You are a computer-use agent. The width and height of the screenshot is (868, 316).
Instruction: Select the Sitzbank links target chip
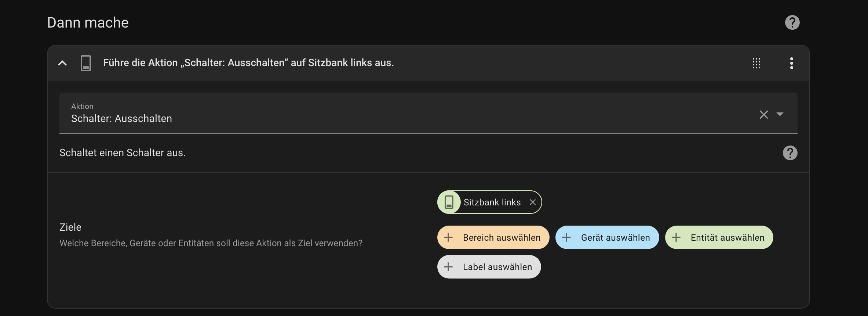pyautogui.click(x=492, y=202)
